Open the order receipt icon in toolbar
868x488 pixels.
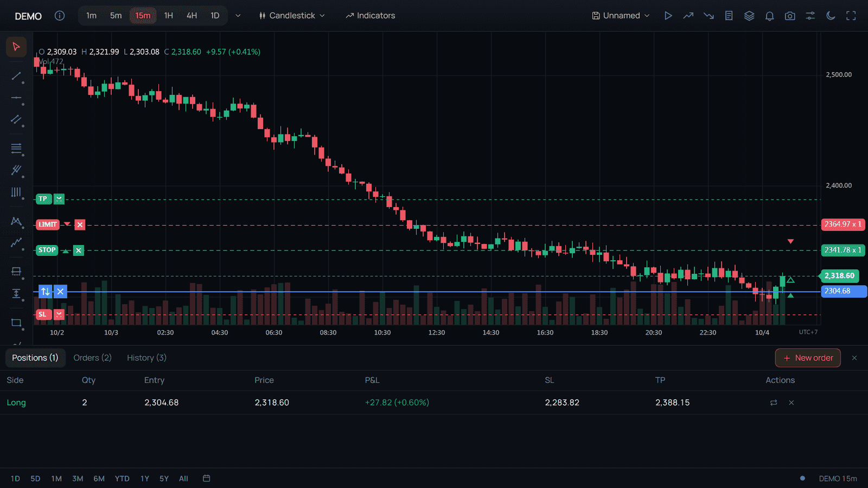click(729, 16)
